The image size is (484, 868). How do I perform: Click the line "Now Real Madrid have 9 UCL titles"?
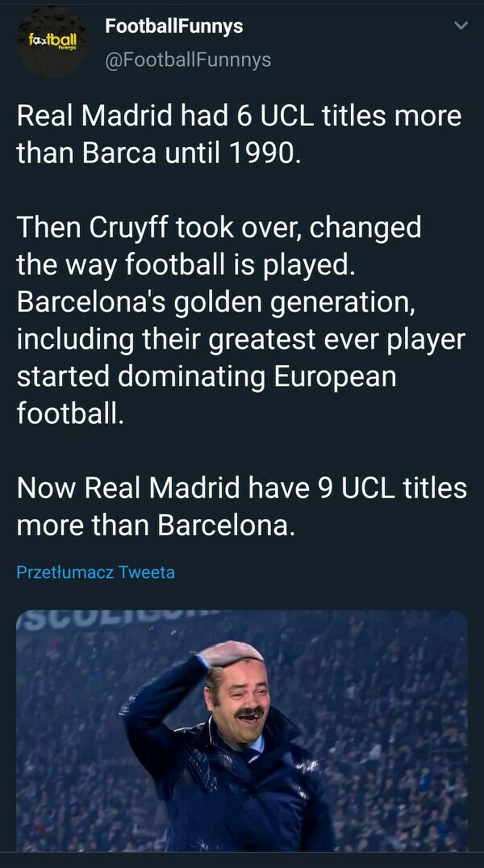coord(241,488)
